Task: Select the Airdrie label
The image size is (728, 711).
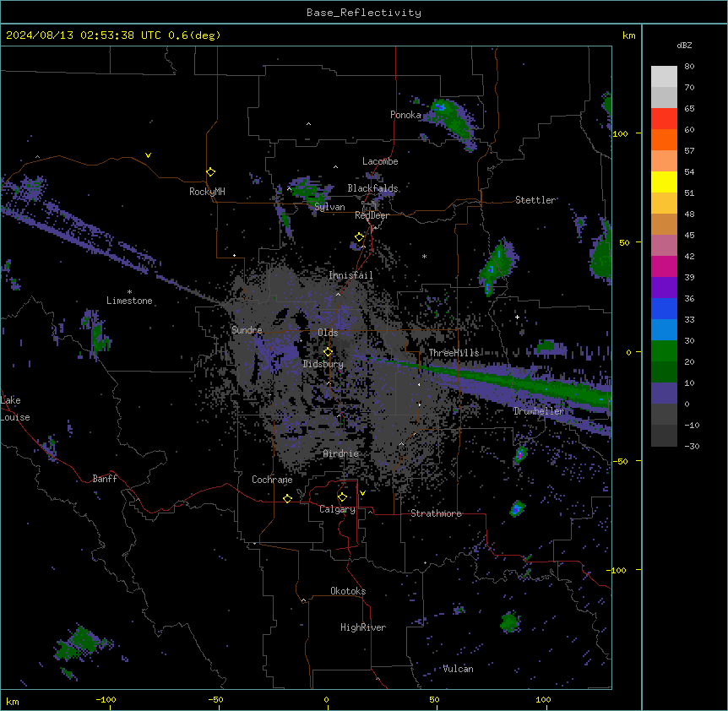Action: coord(340,453)
